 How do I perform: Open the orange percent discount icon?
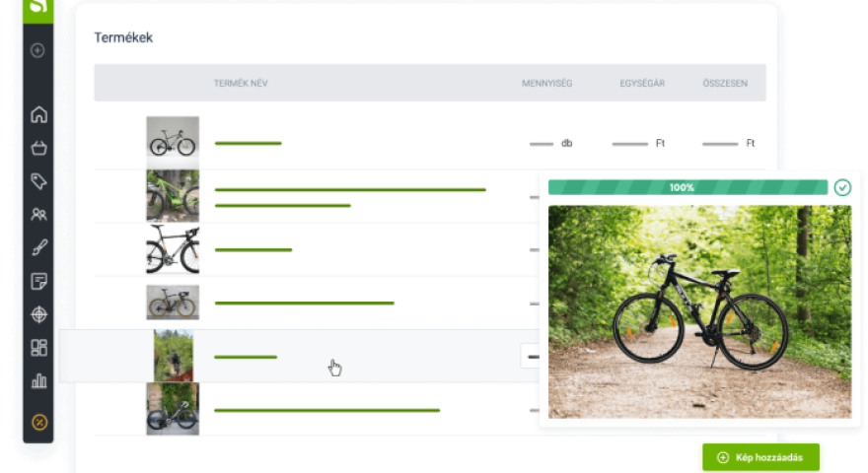(x=39, y=422)
